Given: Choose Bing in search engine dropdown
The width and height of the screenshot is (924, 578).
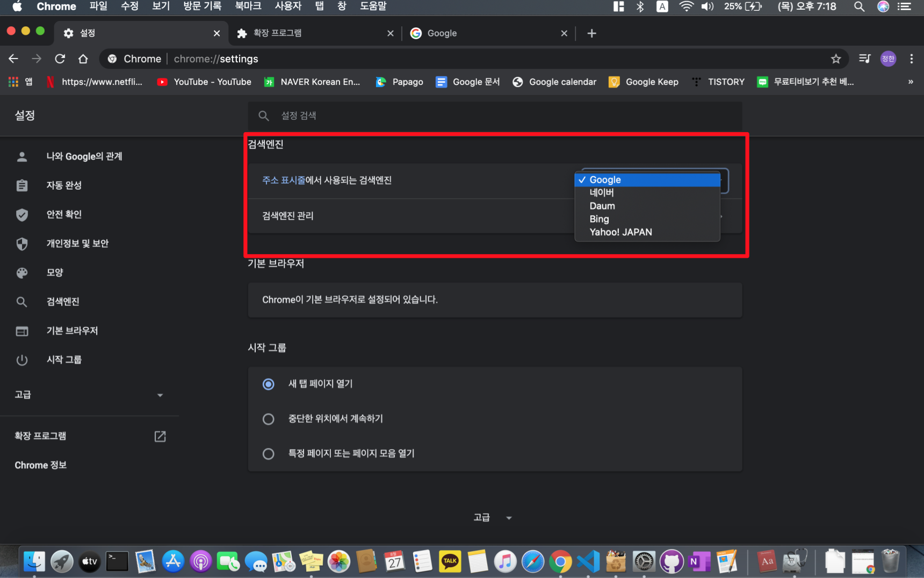Looking at the screenshot, I should 647,219.
